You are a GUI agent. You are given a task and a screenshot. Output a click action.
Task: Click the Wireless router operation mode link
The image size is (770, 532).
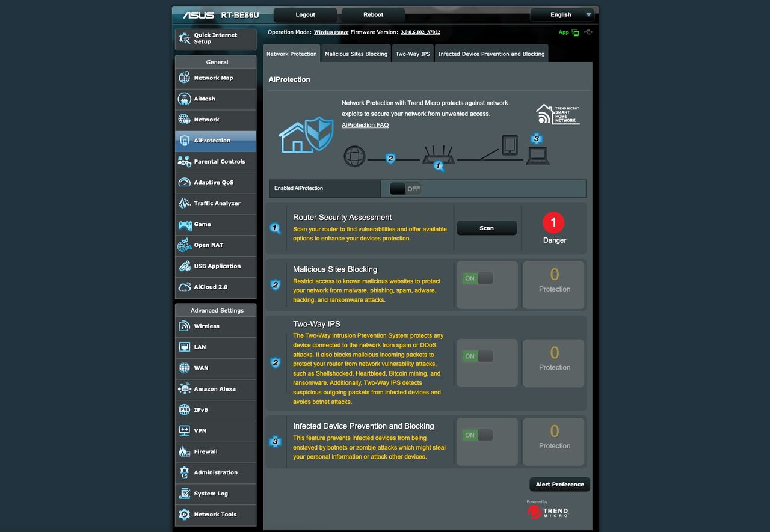331,32
